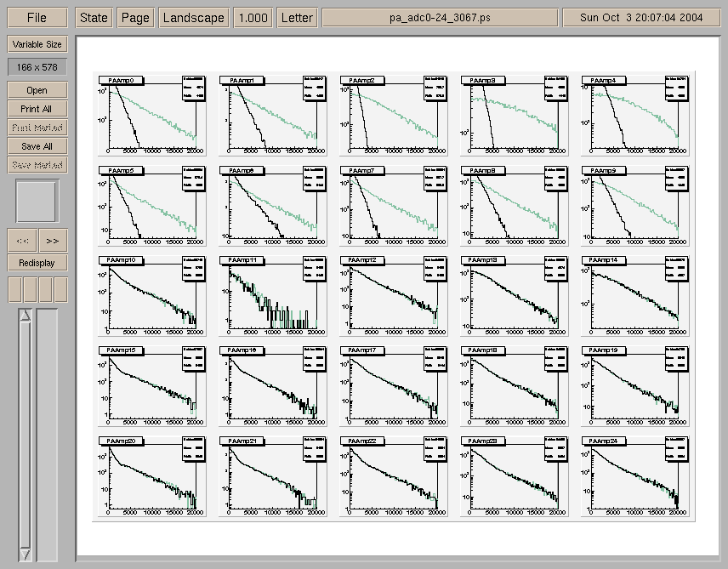Screen dimensions: 728x569
Task: Click the PAAmp18 title label
Action: 483,350
